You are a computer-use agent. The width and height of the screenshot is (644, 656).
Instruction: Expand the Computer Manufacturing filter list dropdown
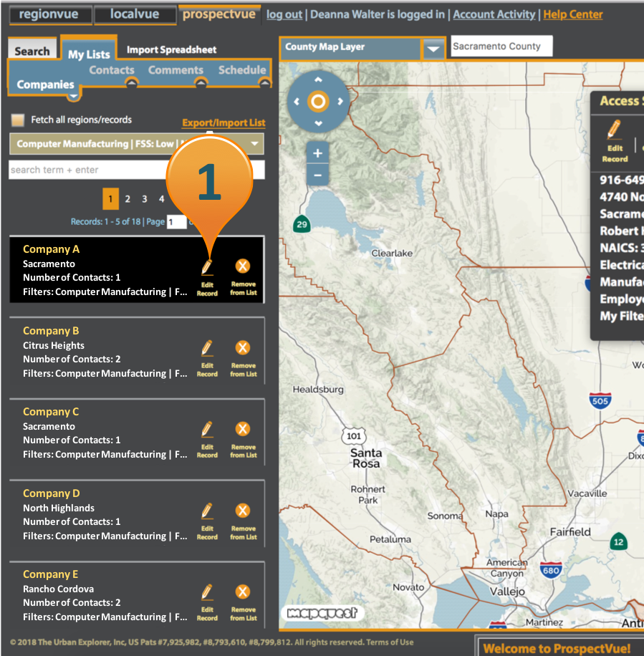tap(254, 143)
